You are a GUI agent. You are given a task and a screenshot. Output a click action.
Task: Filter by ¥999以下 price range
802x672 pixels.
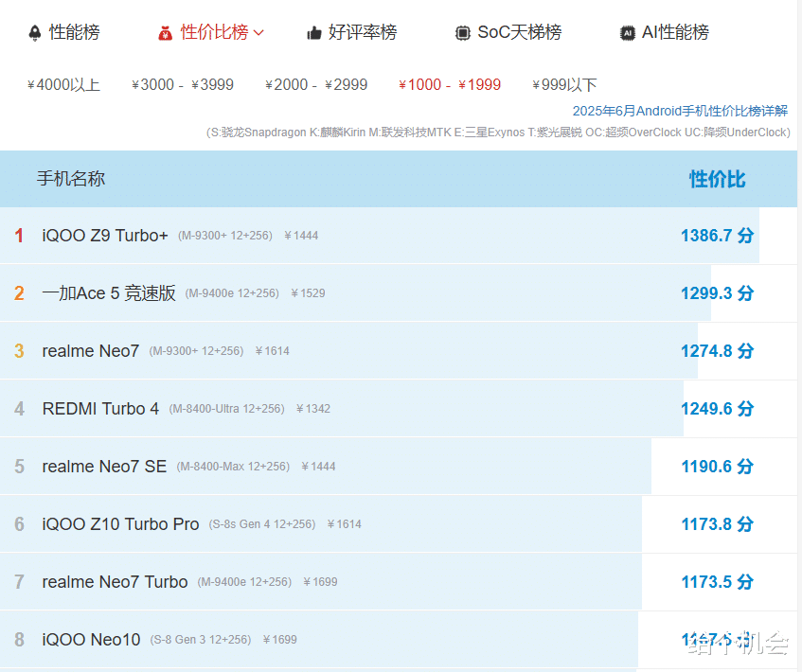coord(564,85)
